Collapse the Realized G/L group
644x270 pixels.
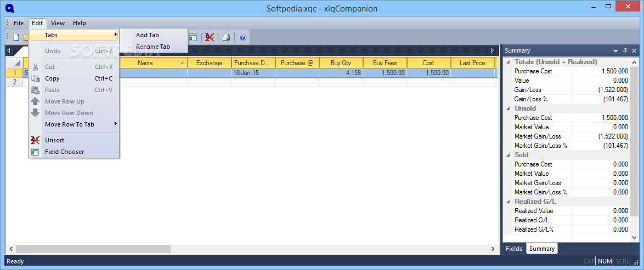[508, 202]
